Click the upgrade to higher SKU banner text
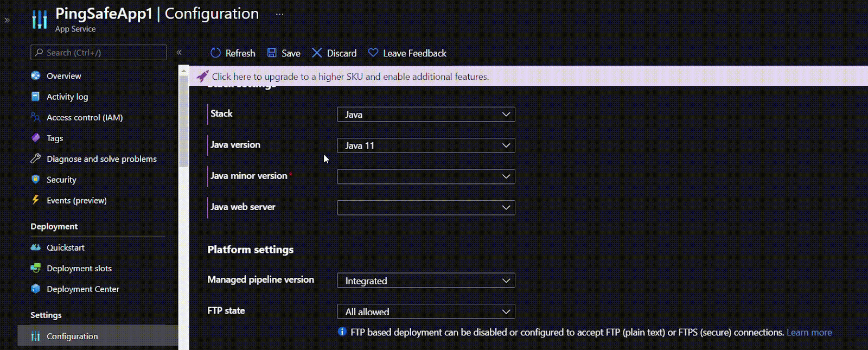This screenshot has width=868, height=350. 350,77
